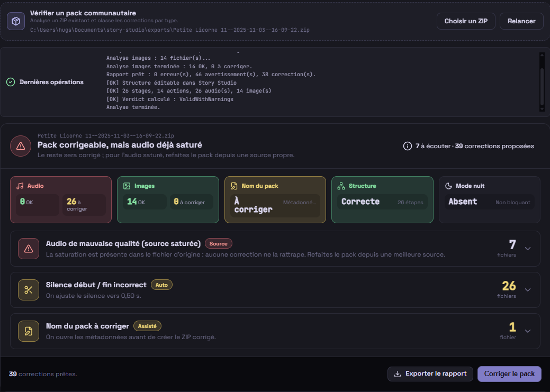Click the scissors icon of Silence début row
This screenshot has width=550, height=392.
[29, 290]
